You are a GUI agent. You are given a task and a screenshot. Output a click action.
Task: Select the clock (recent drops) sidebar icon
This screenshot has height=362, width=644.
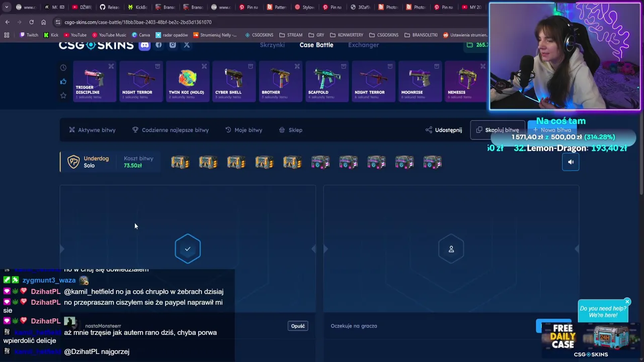tap(63, 67)
